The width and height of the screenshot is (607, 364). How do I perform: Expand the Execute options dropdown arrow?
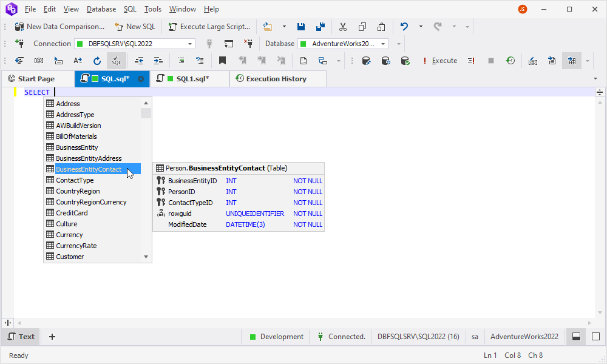[x=586, y=61]
